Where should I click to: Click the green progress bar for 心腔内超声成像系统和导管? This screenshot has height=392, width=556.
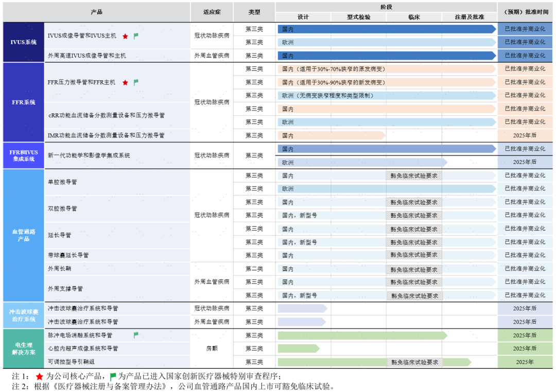tap(299, 349)
